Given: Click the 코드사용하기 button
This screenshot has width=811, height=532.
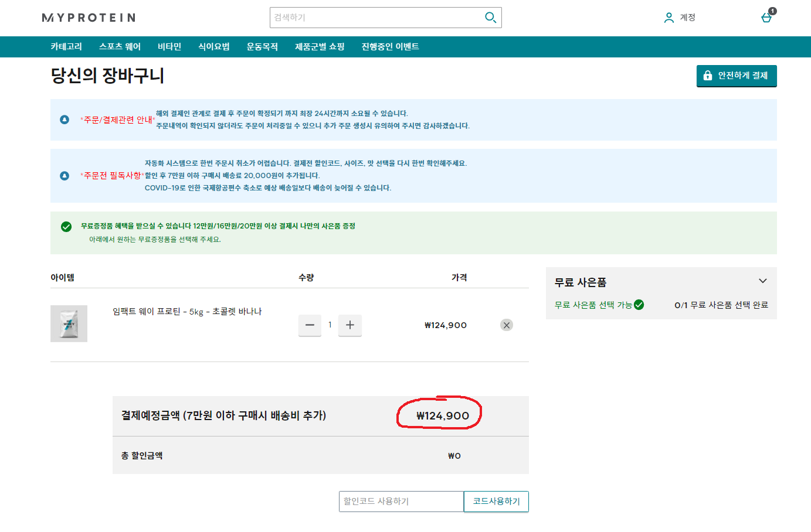Looking at the screenshot, I should coord(496,502).
